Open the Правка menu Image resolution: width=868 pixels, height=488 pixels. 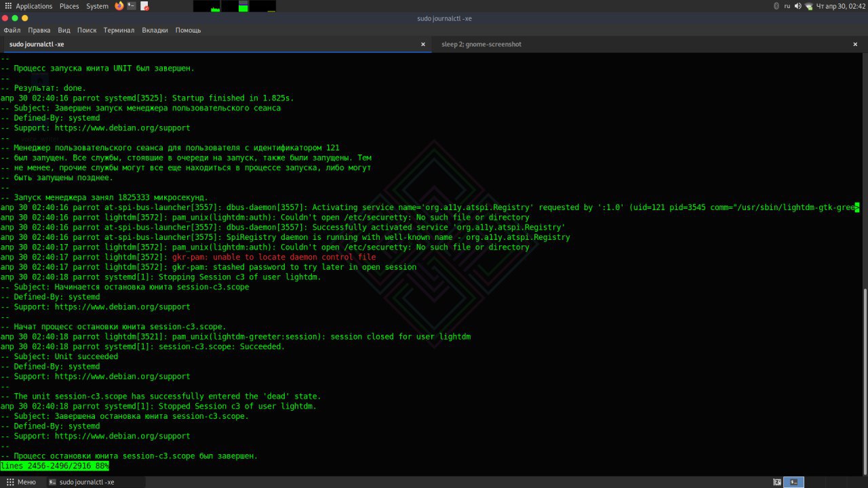(39, 30)
